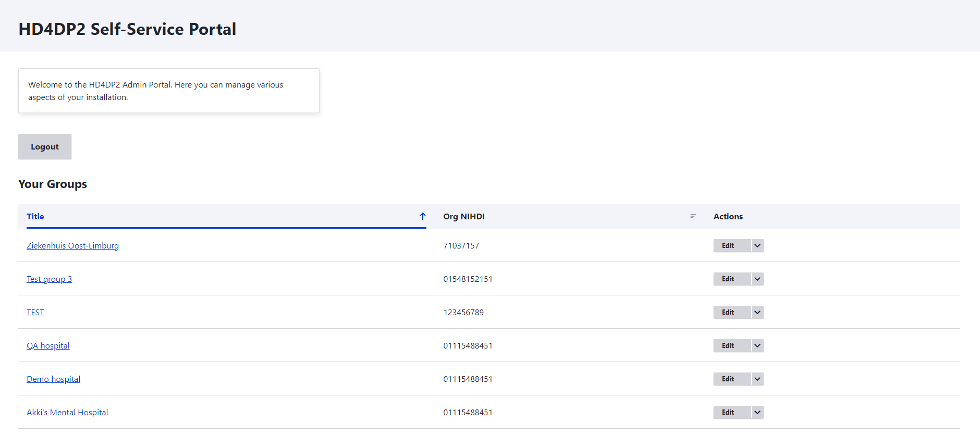Edit the Test group 3 entry
This screenshot has height=435, width=980.
(728, 279)
